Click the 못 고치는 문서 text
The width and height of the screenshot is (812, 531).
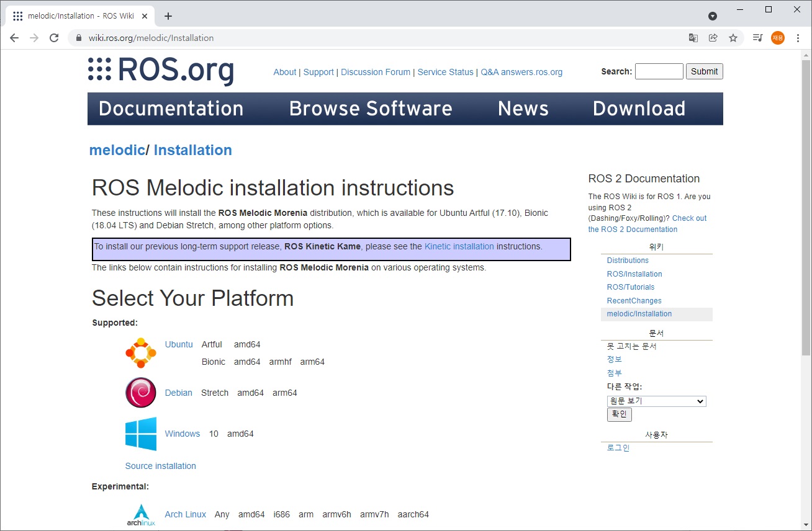pos(632,346)
